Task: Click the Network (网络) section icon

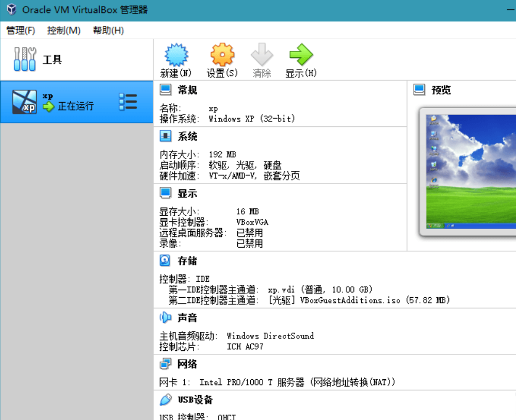Action: tap(166, 364)
